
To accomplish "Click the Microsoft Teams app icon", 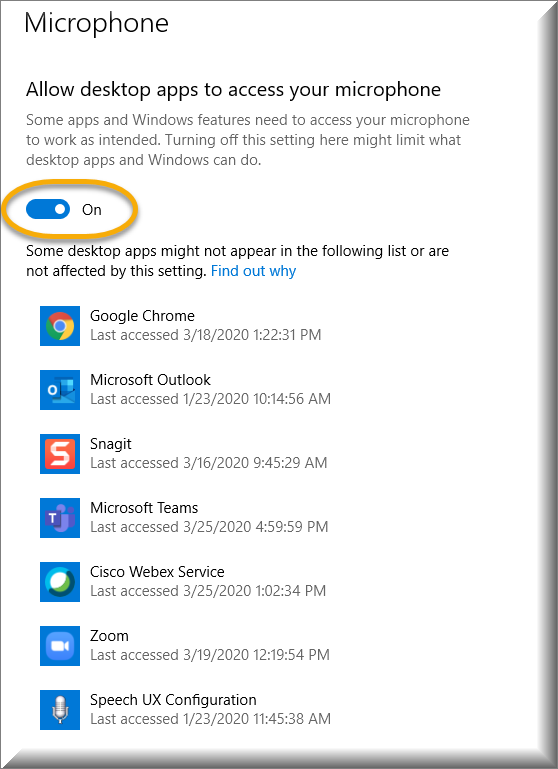I will pyautogui.click(x=60, y=518).
